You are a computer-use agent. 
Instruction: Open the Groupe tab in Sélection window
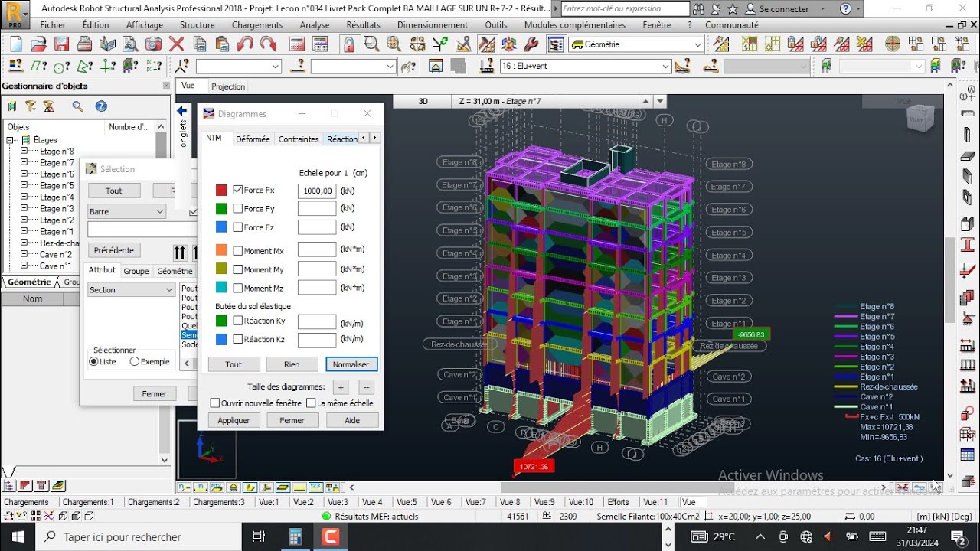coord(136,271)
